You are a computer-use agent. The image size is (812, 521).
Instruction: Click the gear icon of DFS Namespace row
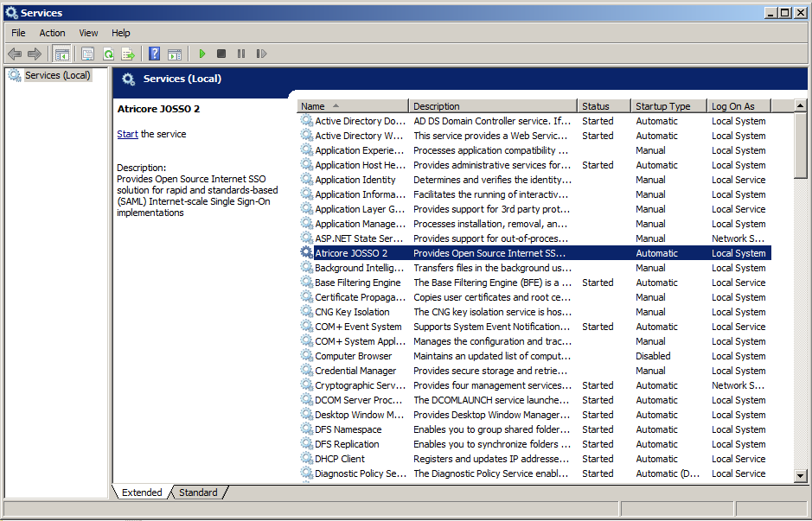tap(307, 429)
